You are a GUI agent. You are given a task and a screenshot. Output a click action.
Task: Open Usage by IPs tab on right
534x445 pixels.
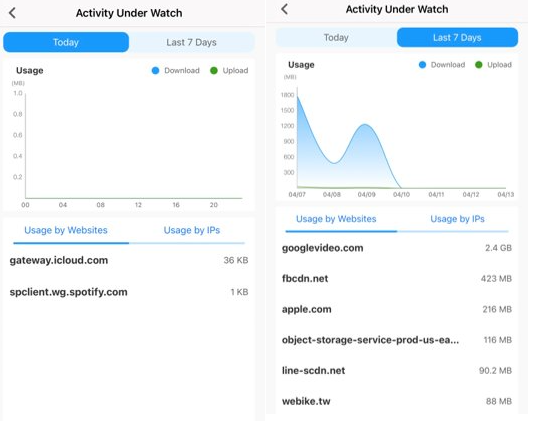(x=457, y=219)
